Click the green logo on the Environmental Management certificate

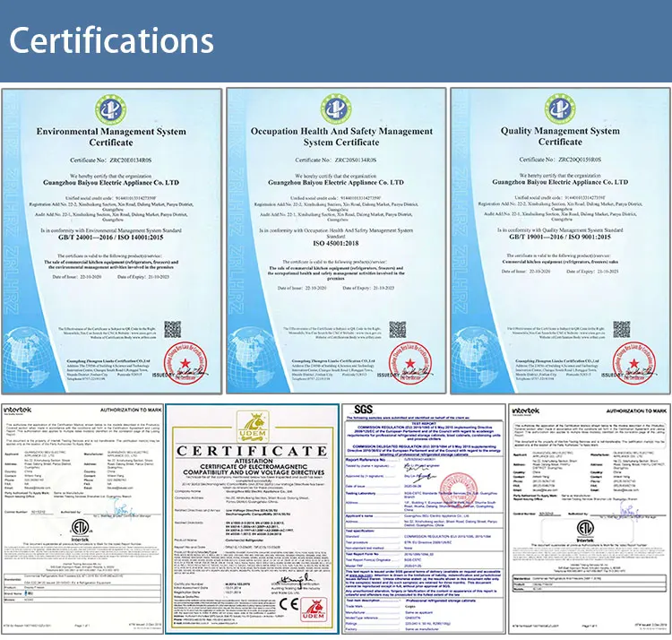pyautogui.click(x=110, y=109)
